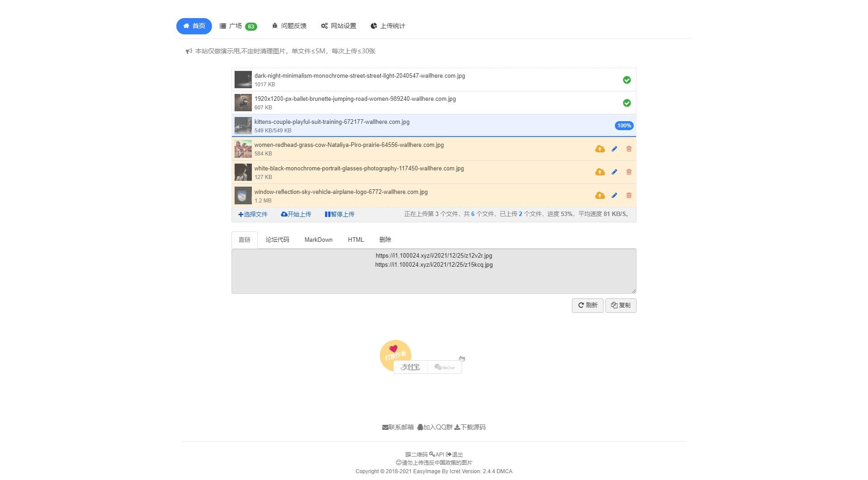The height and width of the screenshot is (480, 868).
Task: Choose the 支付宝 Alipay payment option
Action: (x=410, y=367)
